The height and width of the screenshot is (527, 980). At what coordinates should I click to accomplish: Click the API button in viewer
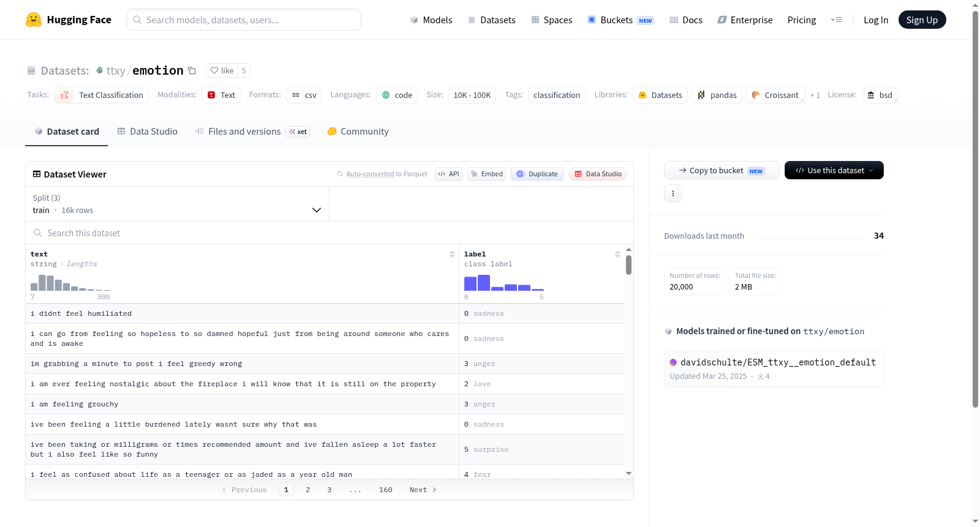click(448, 174)
